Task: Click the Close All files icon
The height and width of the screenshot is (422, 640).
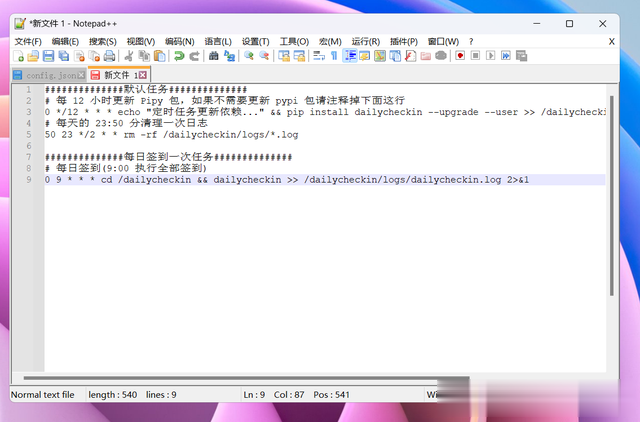Action: tap(94, 56)
